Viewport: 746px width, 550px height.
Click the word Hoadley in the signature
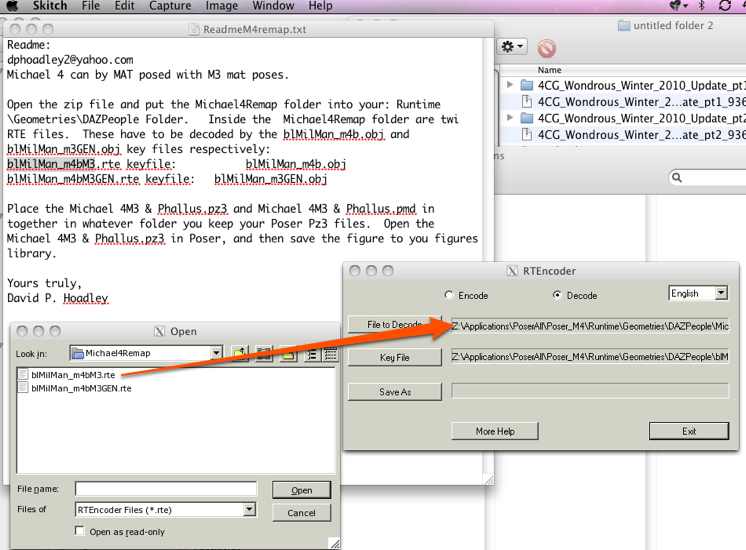coord(86,298)
